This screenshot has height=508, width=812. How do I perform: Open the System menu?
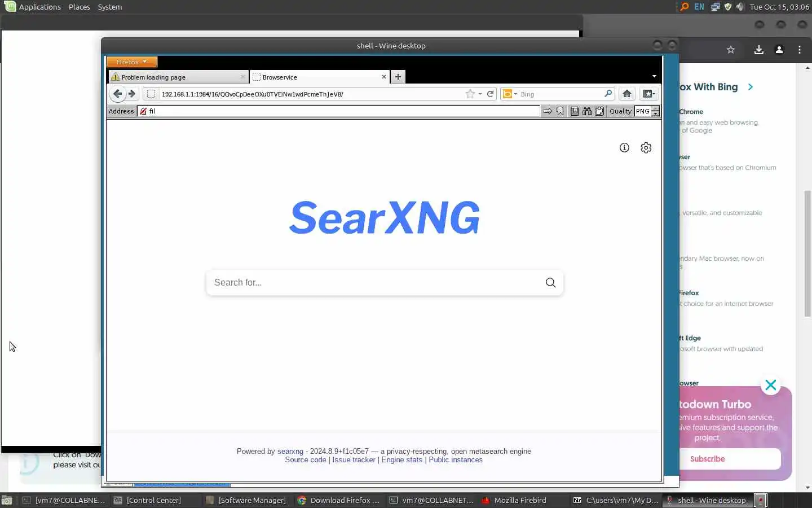pyautogui.click(x=109, y=7)
